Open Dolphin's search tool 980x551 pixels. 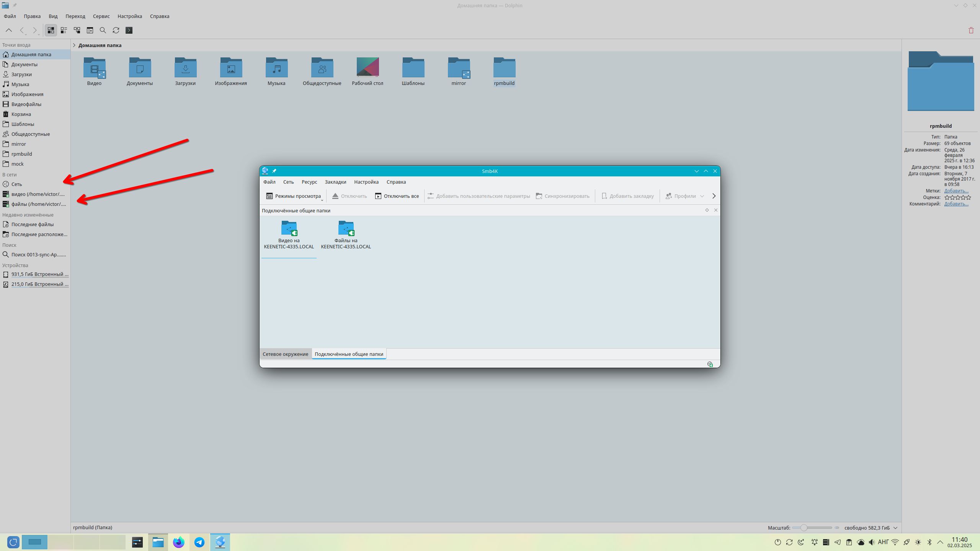pyautogui.click(x=103, y=30)
